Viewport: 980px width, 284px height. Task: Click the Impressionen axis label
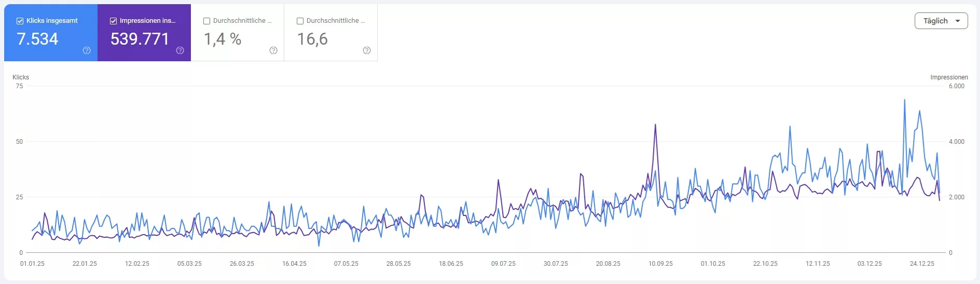click(x=949, y=77)
